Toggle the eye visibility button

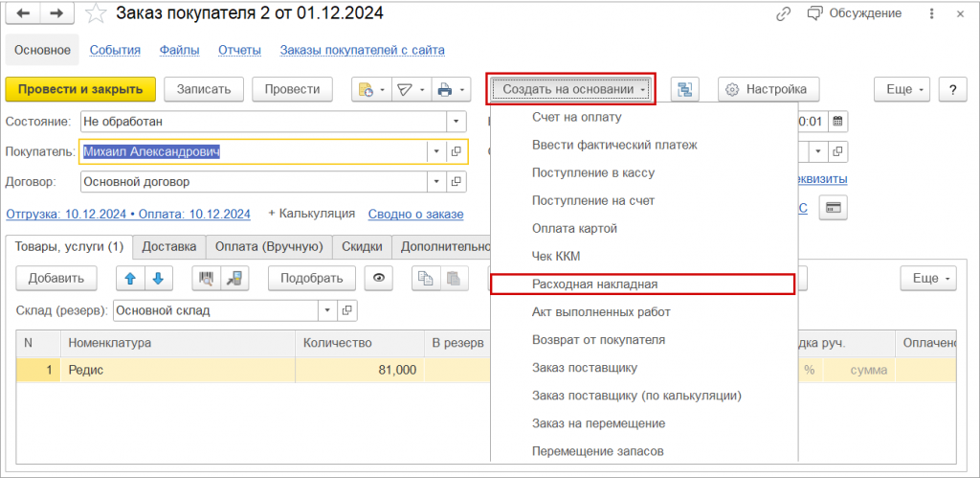380,279
